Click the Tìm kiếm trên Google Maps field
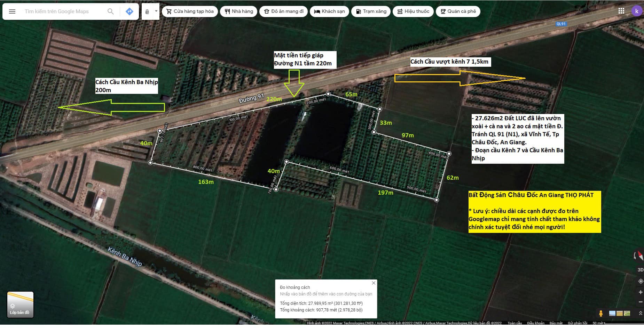The image size is (644, 333). [63, 11]
